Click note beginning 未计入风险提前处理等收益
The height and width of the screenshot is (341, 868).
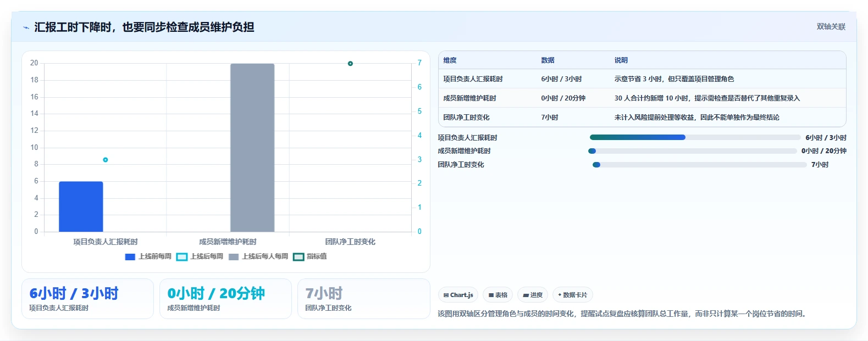[697, 118]
